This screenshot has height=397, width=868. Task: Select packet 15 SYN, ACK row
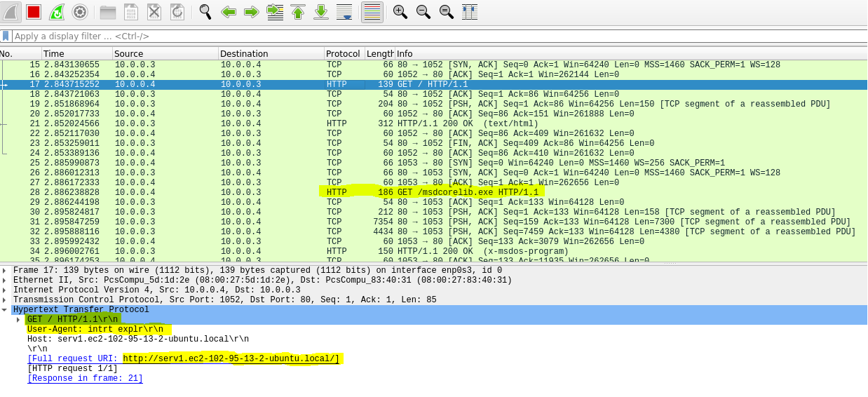[433, 65]
